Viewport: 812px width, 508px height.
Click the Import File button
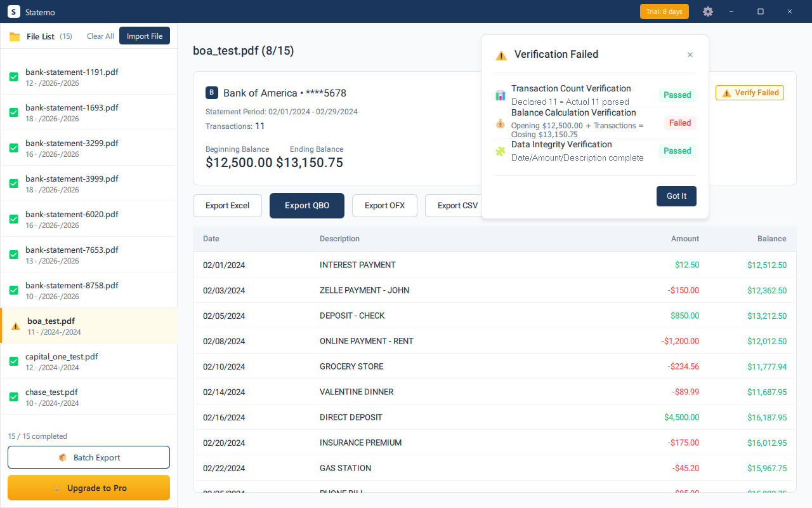[145, 36]
